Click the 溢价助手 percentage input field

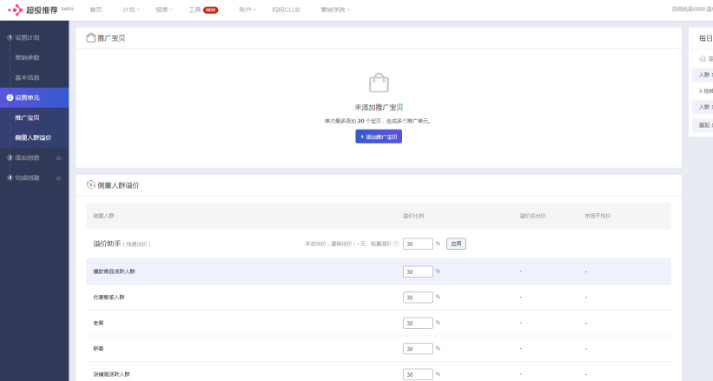click(x=418, y=244)
